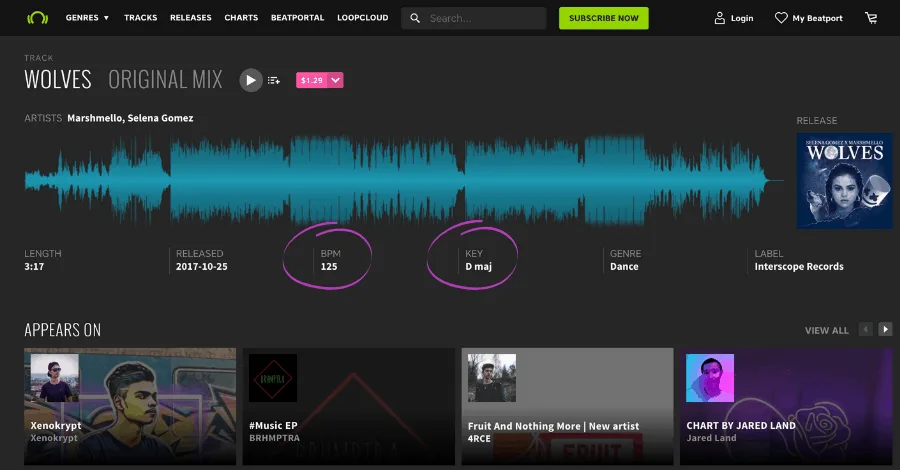This screenshot has width=900, height=470.
Task: Click the Beatport headphones logo
Action: click(x=37, y=18)
